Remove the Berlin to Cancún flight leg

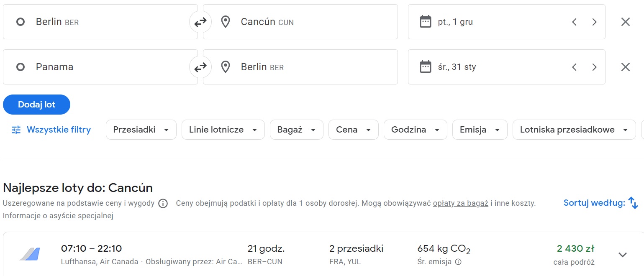pos(626,22)
